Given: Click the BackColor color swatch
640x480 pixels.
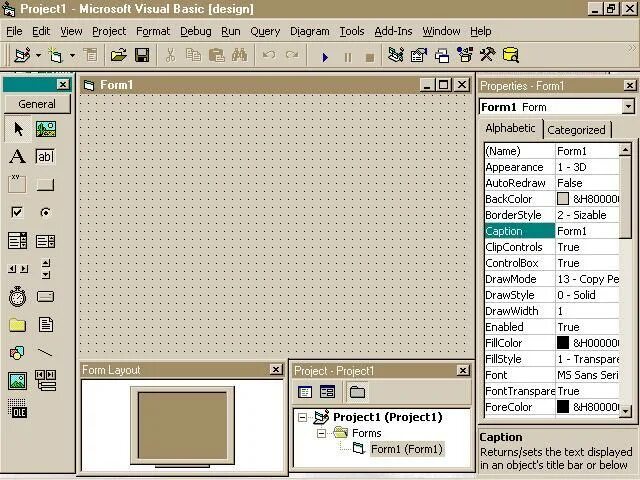Looking at the screenshot, I should coord(563,199).
